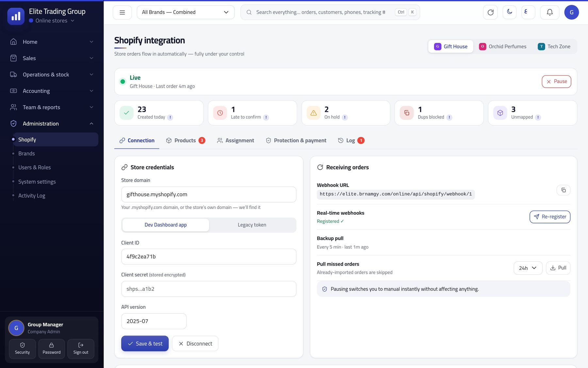Copy the webhook URL
This screenshot has height=368, width=588.
[x=563, y=190]
